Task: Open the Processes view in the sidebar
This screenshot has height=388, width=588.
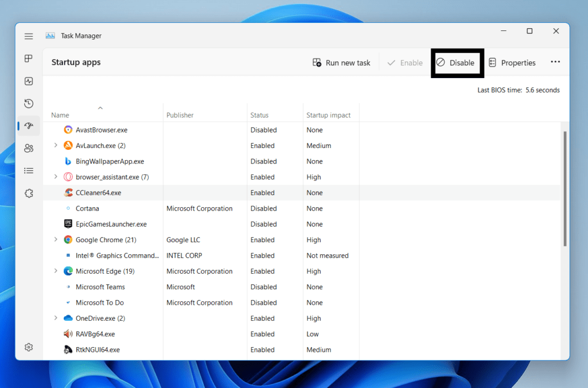Action: pos(28,59)
